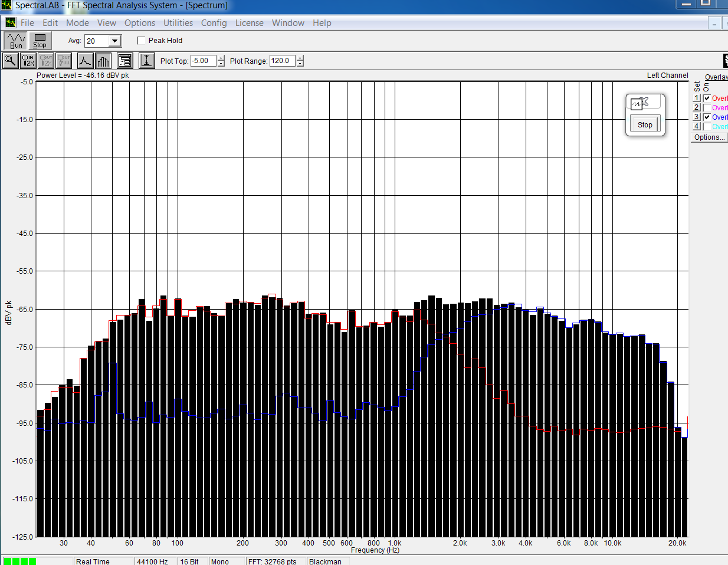Click the overlay Options... button
The width and height of the screenshot is (728, 565).
point(710,137)
